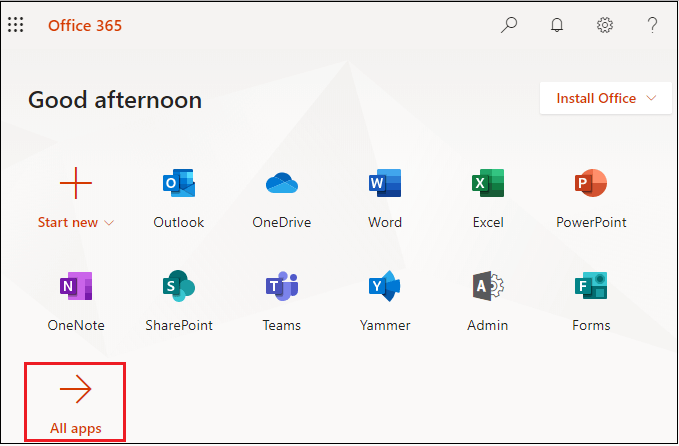Open settings gear icon
This screenshot has height=446, width=679.
[605, 25]
